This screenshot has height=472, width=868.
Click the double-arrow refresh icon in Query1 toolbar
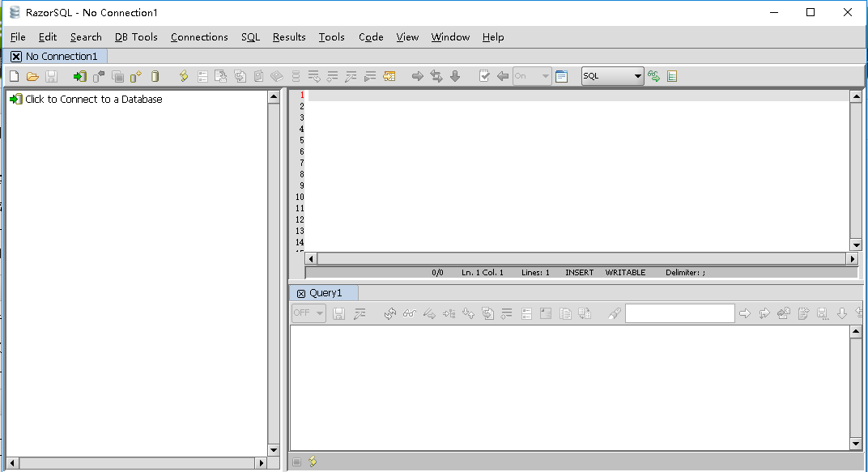click(390, 314)
